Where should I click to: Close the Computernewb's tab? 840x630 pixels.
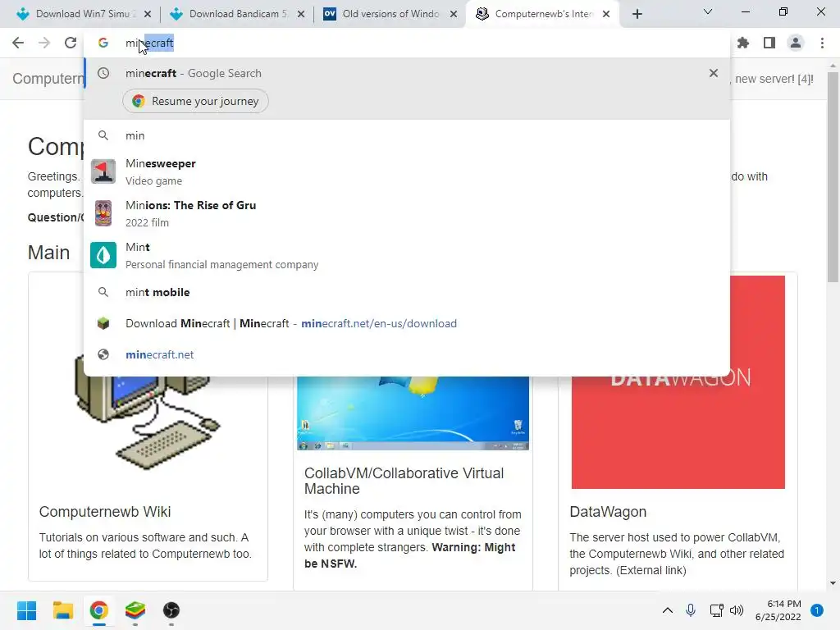606,14
